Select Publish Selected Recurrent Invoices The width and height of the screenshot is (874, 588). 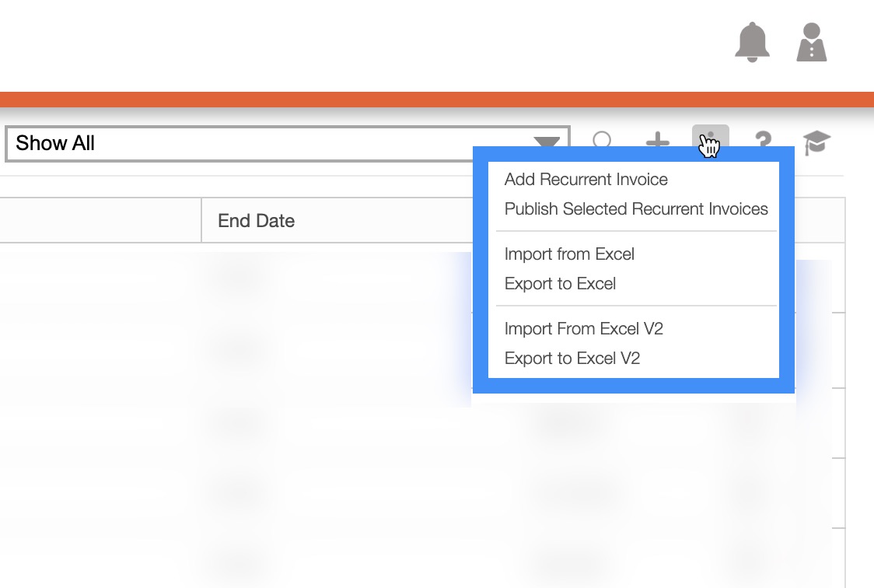(635, 209)
